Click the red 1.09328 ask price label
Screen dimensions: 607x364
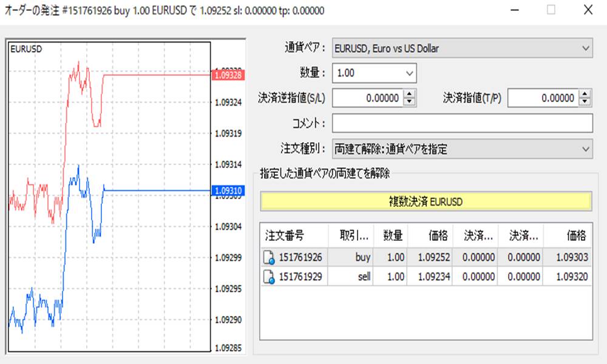(x=228, y=75)
